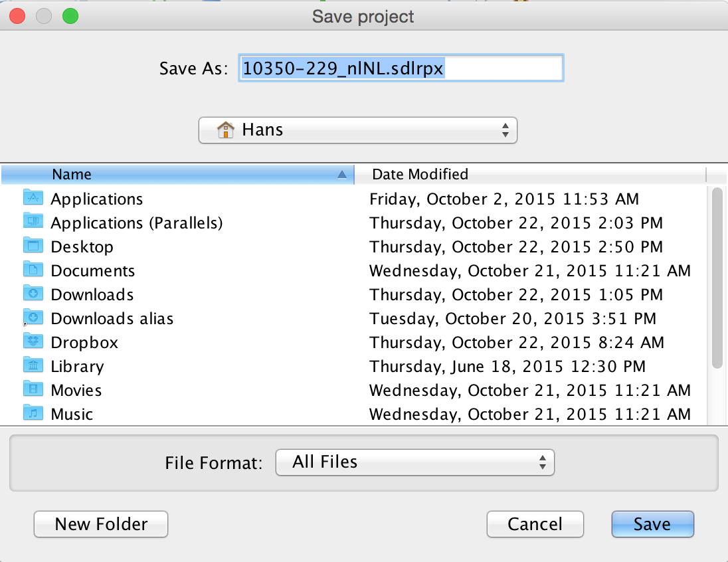Viewport: 728px width, 562px height.
Task: Click the green zoom window button
Action: coord(70,16)
